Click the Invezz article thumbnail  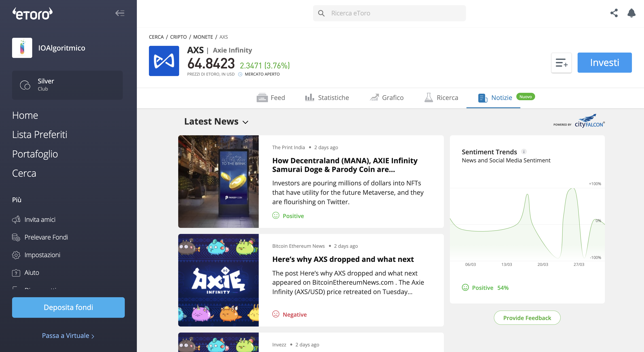(x=218, y=342)
